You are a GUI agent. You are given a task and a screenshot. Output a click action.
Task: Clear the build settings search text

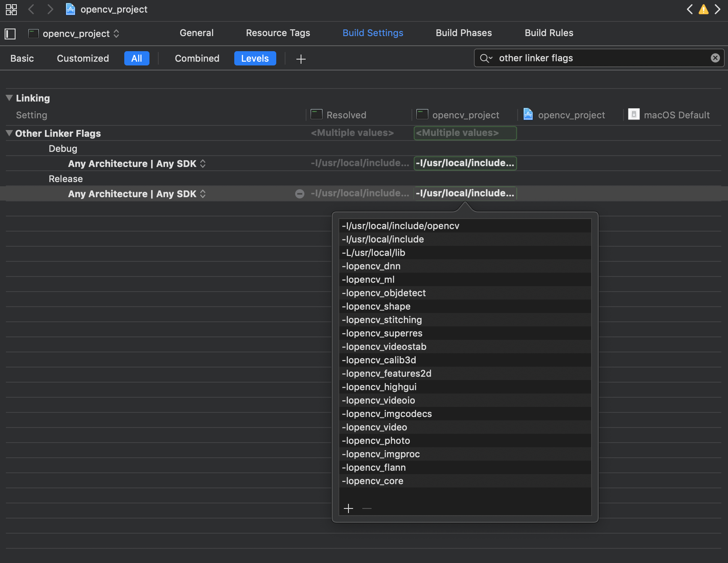tap(715, 58)
